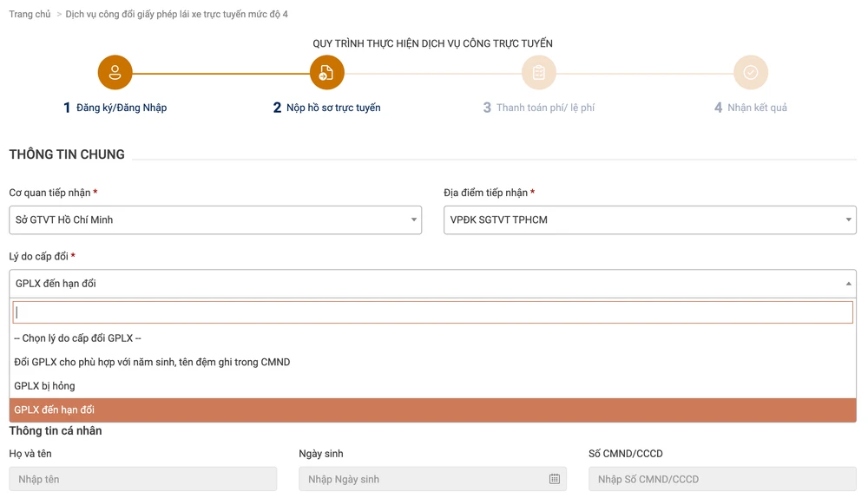Click the step 3 payment clipboard icon
This screenshot has width=868, height=498.
click(538, 73)
